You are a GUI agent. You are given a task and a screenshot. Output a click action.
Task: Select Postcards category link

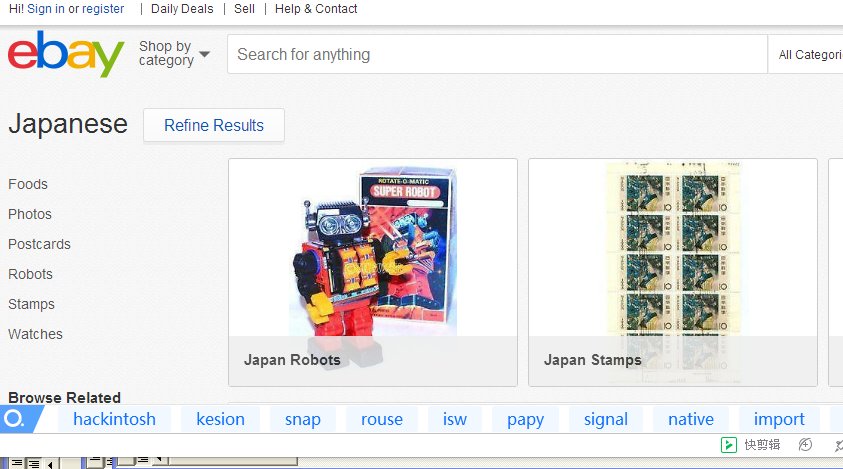(39, 244)
